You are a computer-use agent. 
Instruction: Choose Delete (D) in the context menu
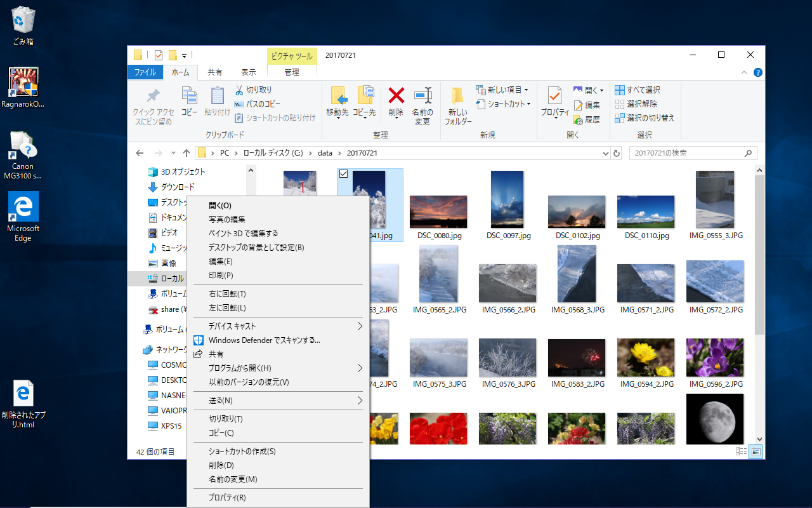(278, 465)
